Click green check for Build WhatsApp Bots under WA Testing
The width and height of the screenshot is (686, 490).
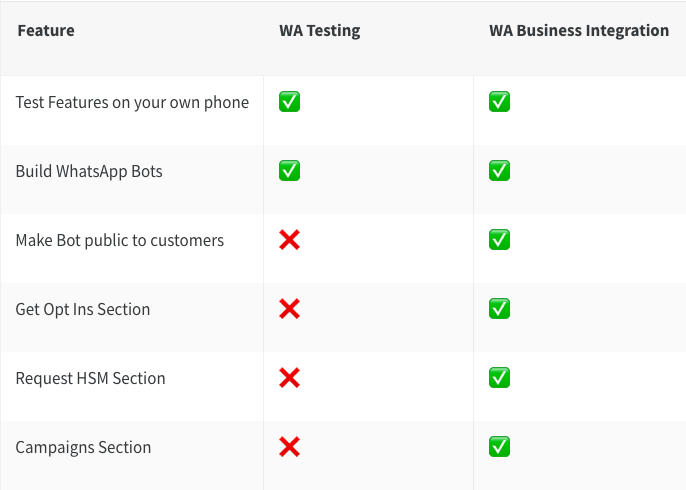[x=289, y=171]
